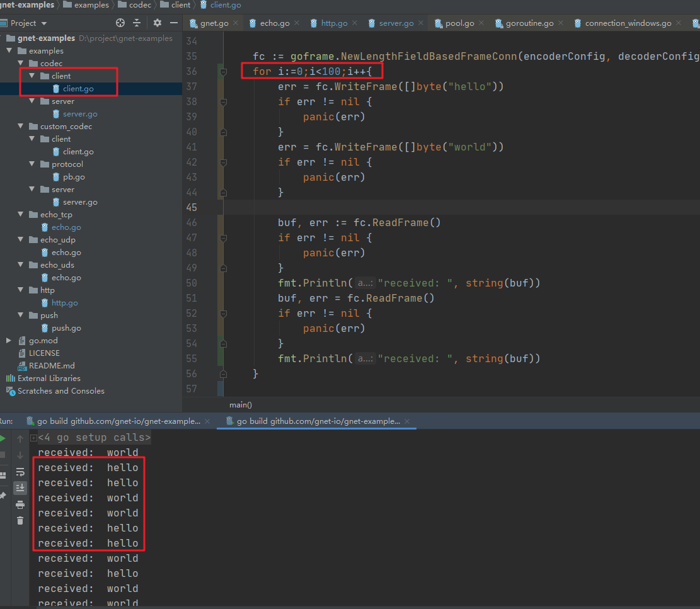Click line number 50 in the gutter
This screenshot has width=700, height=609.
(191, 283)
